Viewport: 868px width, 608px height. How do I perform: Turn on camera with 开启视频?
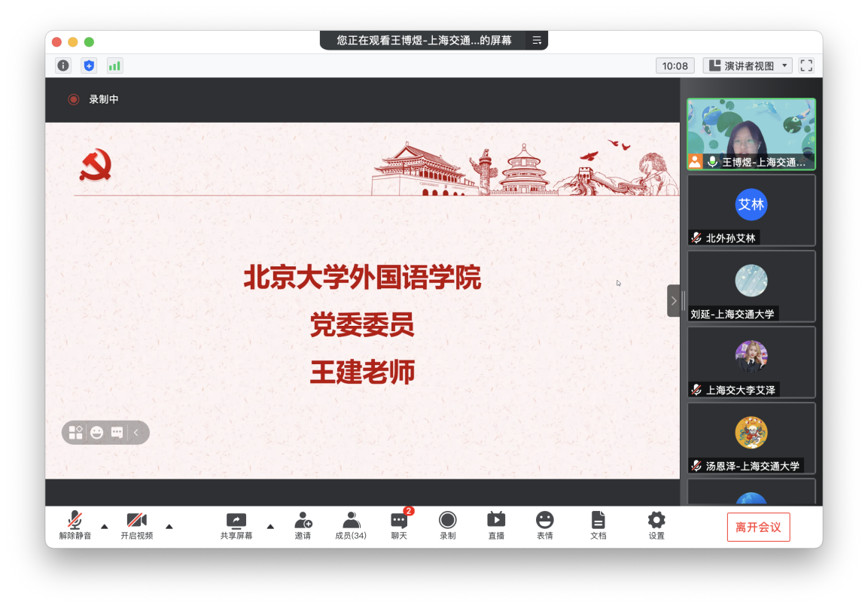(137, 525)
